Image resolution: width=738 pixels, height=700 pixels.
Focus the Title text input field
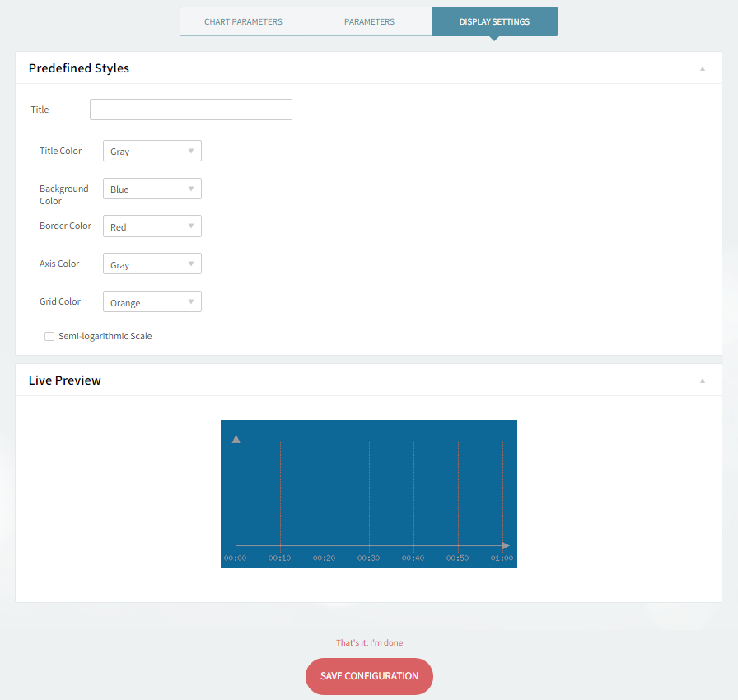point(190,110)
